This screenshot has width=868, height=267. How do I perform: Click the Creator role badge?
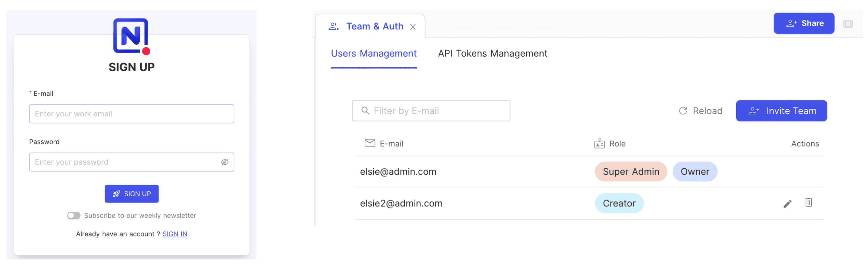click(619, 203)
